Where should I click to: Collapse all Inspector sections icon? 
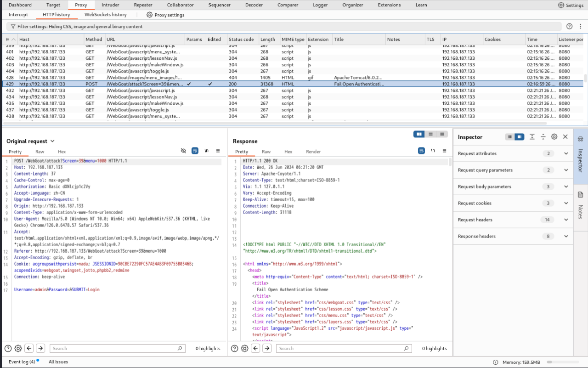[543, 137]
